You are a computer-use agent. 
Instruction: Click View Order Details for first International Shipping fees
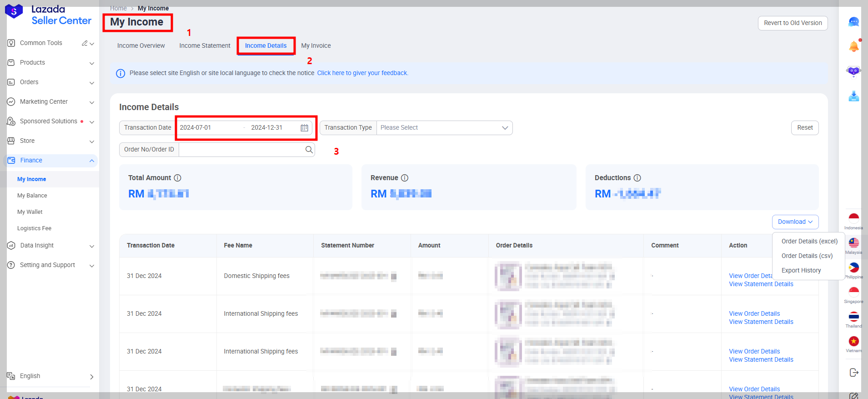pos(754,313)
